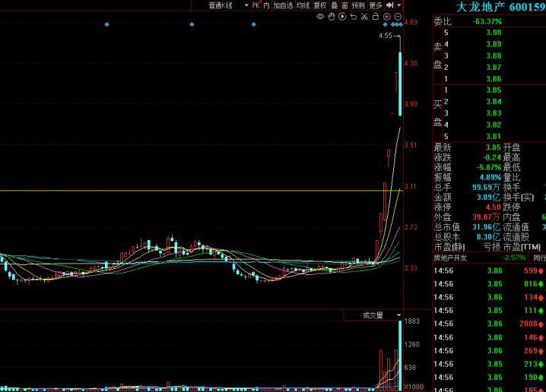This screenshot has height=392, width=546.
Task: Click the play replay icon
Action: 342,16
